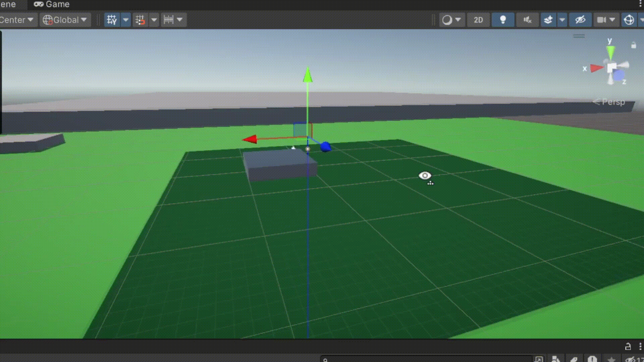Toggle scene view lighting lightbulb
The width and height of the screenshot is (644, 362).
pos(502,20)
